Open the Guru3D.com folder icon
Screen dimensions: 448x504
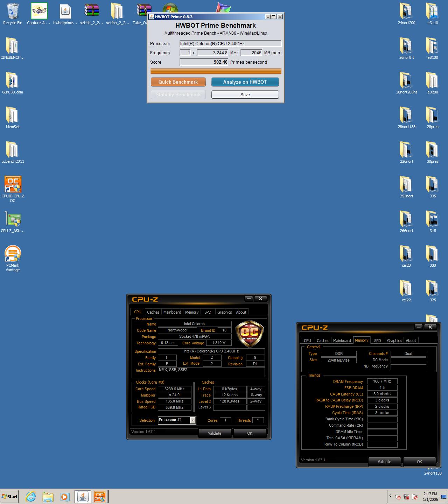pyautogui.click(x=13, y=83)
